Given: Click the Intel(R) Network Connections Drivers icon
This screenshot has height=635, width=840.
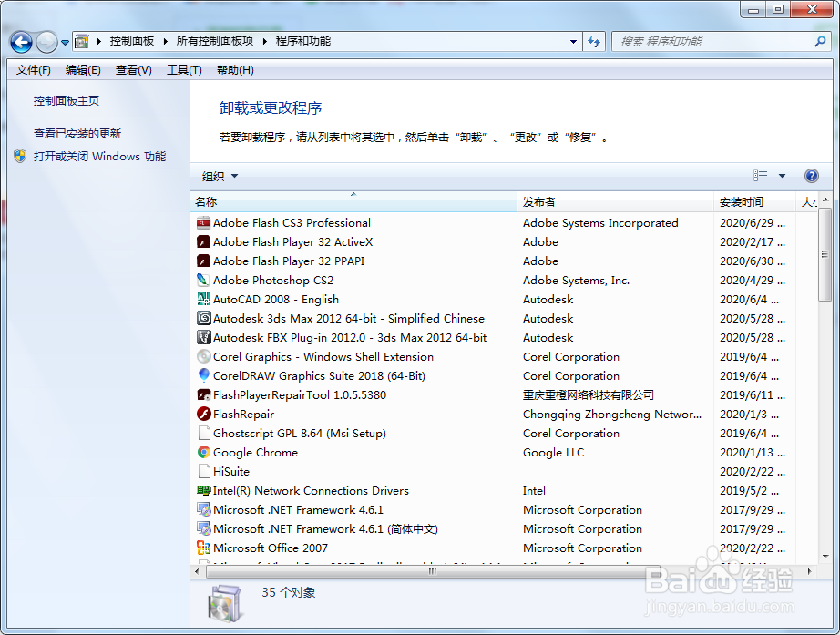Looking at the screenshot, I should (x=203, y=491).
